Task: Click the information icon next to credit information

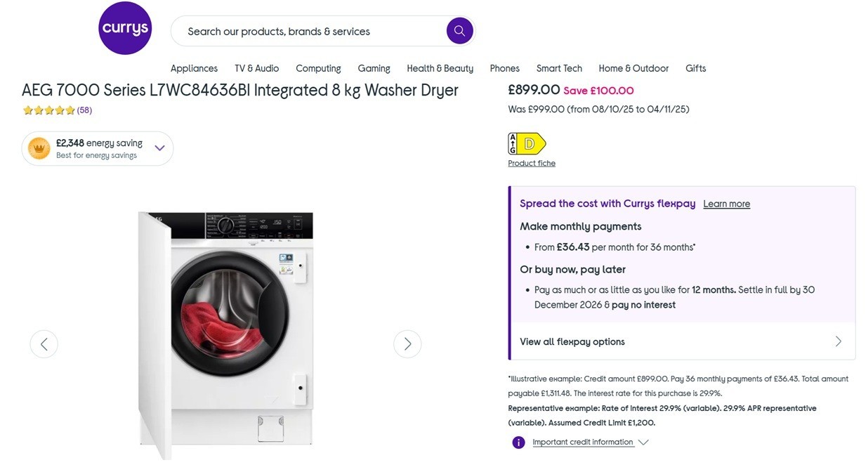Action: pos(518,442)
